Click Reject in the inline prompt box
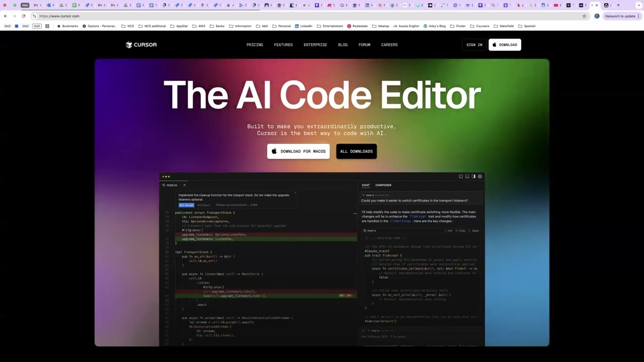644x362 pixels. [x=204, y=205]
